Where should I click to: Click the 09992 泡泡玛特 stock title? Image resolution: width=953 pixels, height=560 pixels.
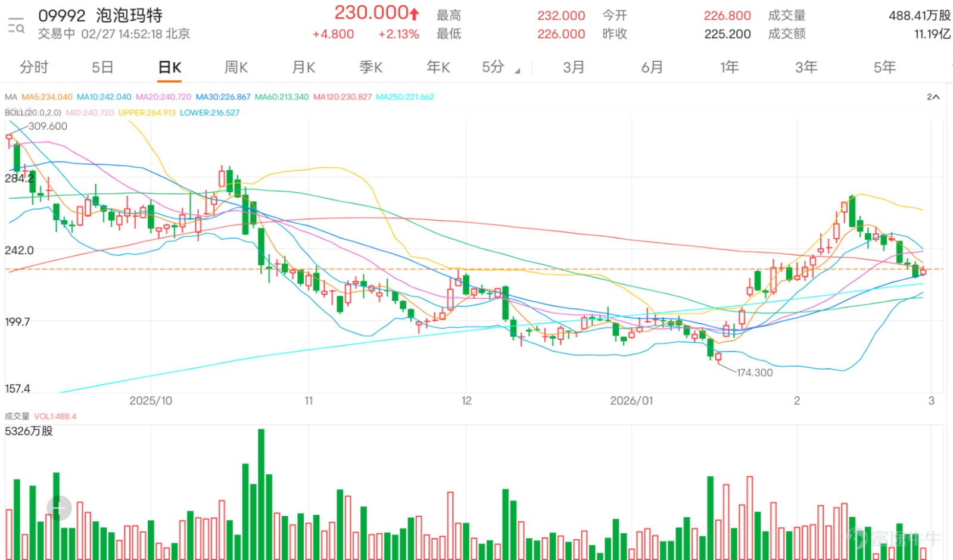(x=100, y=15)
